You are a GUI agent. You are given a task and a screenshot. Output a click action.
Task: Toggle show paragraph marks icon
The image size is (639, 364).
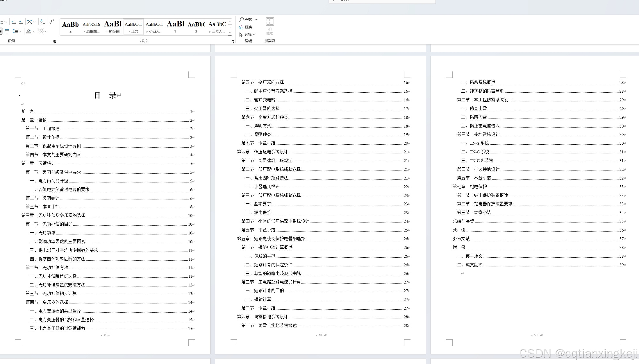(51, 22)
